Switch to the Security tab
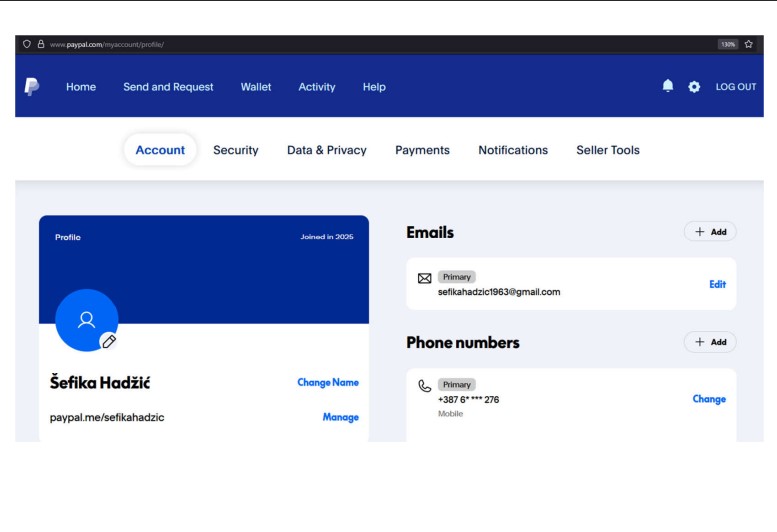 [236, 150]
